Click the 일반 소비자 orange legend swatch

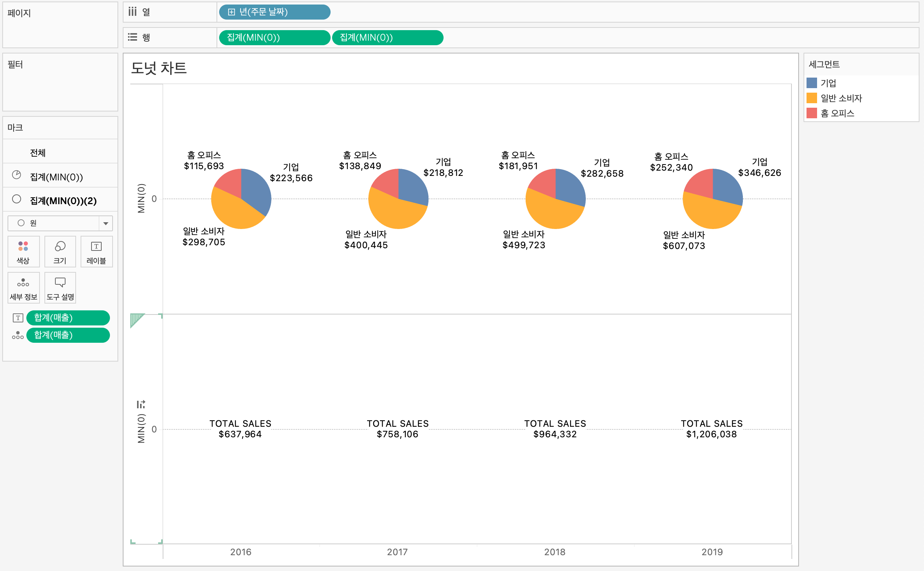(811, 98)
